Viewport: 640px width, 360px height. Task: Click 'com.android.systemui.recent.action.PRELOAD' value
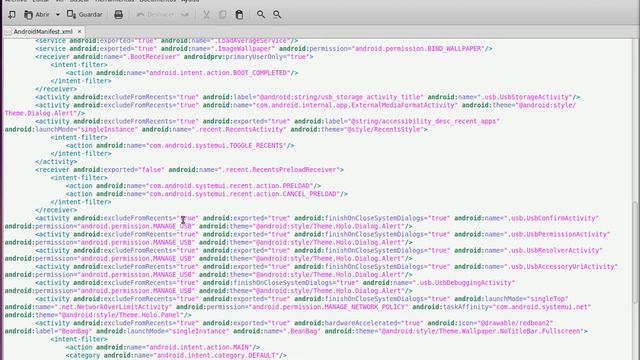pyautogui.click(x=231, y=186)
